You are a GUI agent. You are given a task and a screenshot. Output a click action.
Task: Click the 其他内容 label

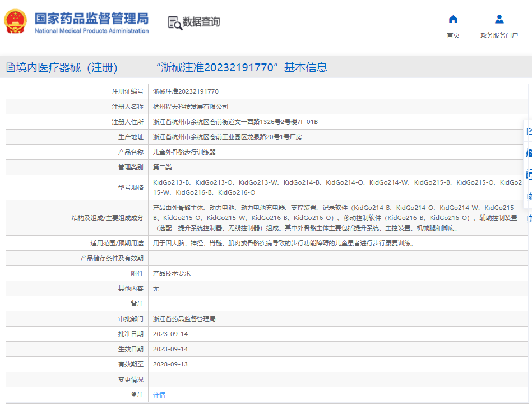click(x=131, y=288)
